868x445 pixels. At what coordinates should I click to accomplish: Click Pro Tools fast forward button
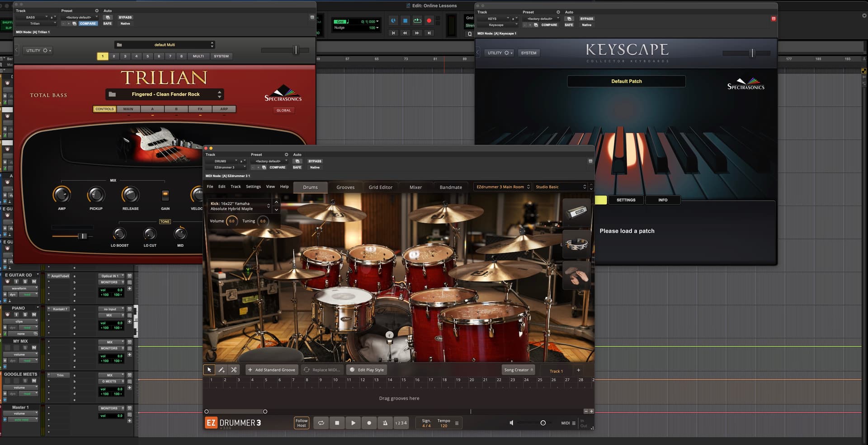point(417,33)
